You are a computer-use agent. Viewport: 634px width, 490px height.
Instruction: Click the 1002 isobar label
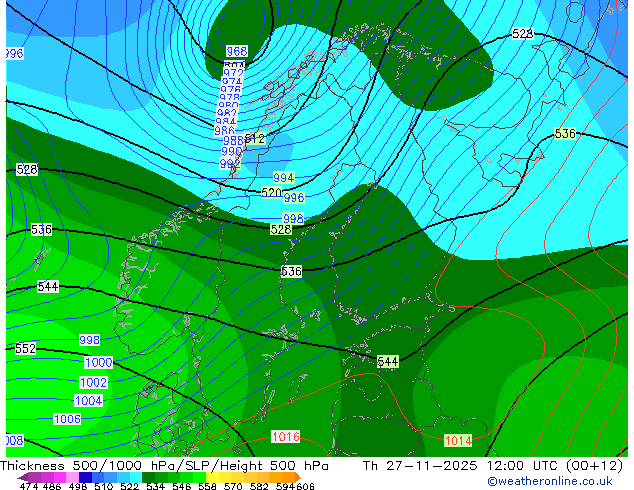[x=93, y=382]
